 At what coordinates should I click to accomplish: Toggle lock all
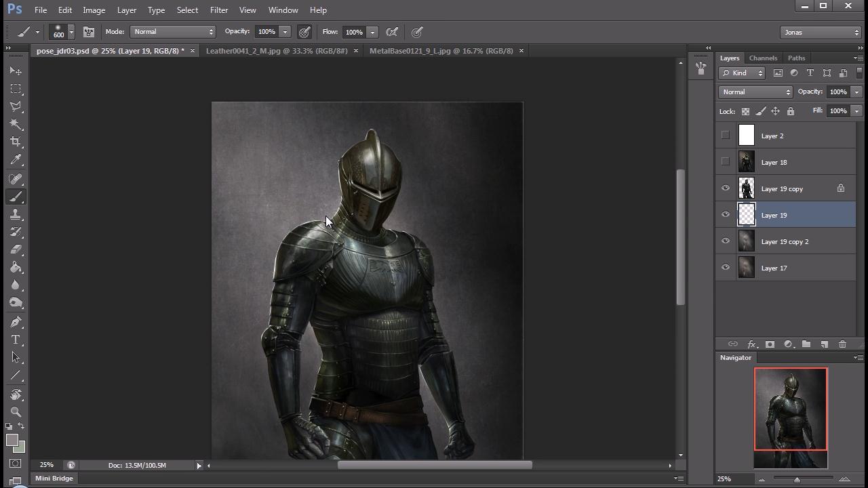(x=790, y=111)
